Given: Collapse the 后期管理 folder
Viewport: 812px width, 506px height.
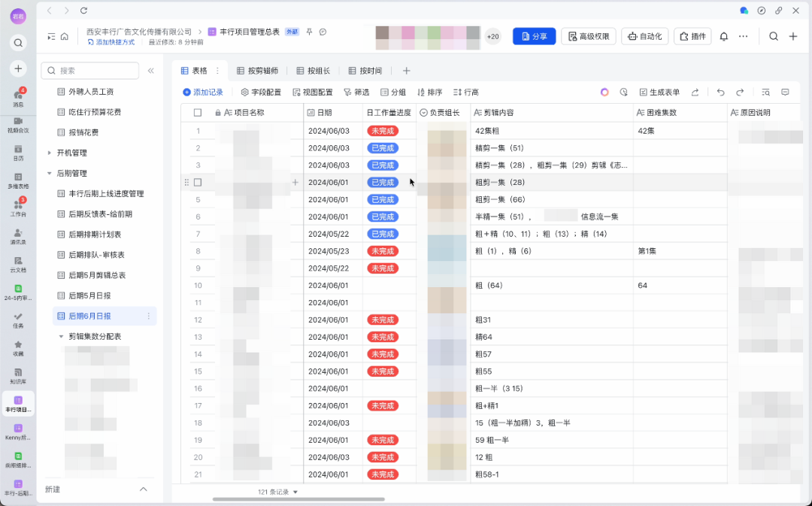Looking at the screenshot, I should tap(49, 173).
